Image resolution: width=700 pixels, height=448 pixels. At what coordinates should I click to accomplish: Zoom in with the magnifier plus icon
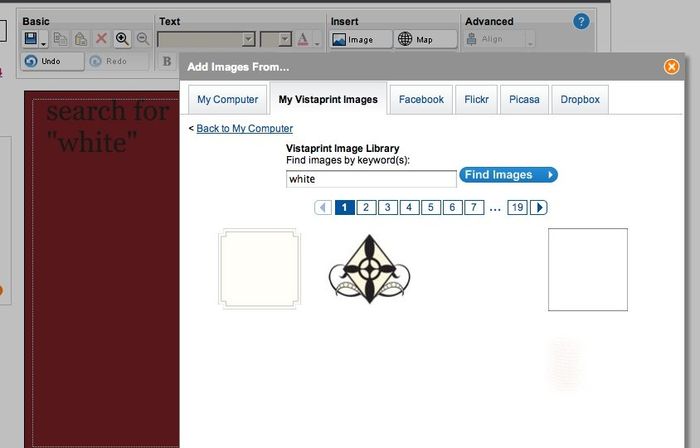[x=122, y=39]
